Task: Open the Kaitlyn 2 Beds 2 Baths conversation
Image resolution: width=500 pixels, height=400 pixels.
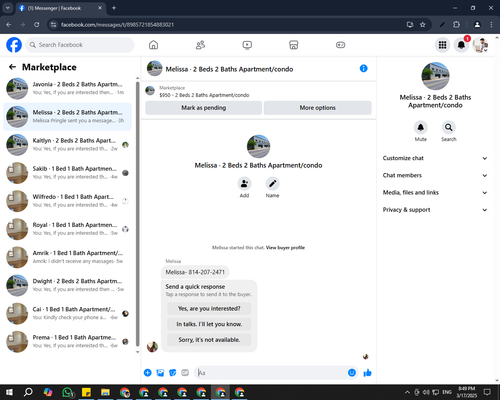Action: pos(68,145)
